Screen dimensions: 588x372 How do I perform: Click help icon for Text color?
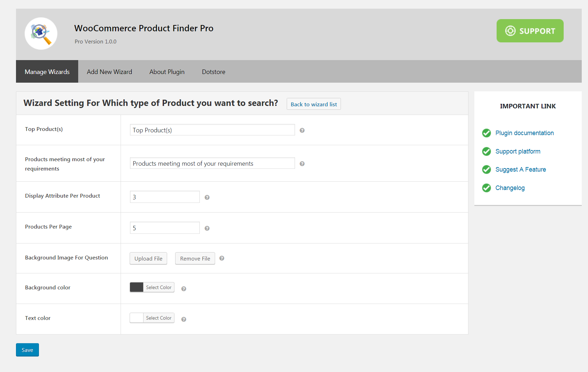coord(184,319)
